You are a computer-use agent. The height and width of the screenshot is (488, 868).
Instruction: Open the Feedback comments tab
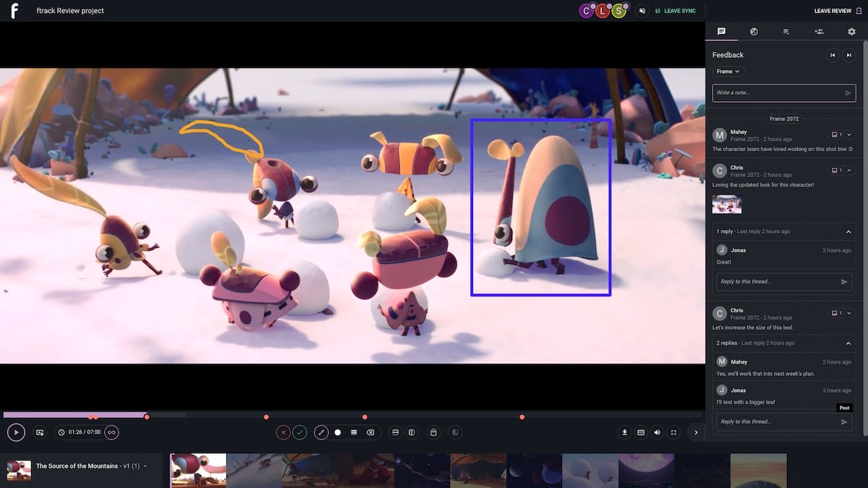pos(721,31)
